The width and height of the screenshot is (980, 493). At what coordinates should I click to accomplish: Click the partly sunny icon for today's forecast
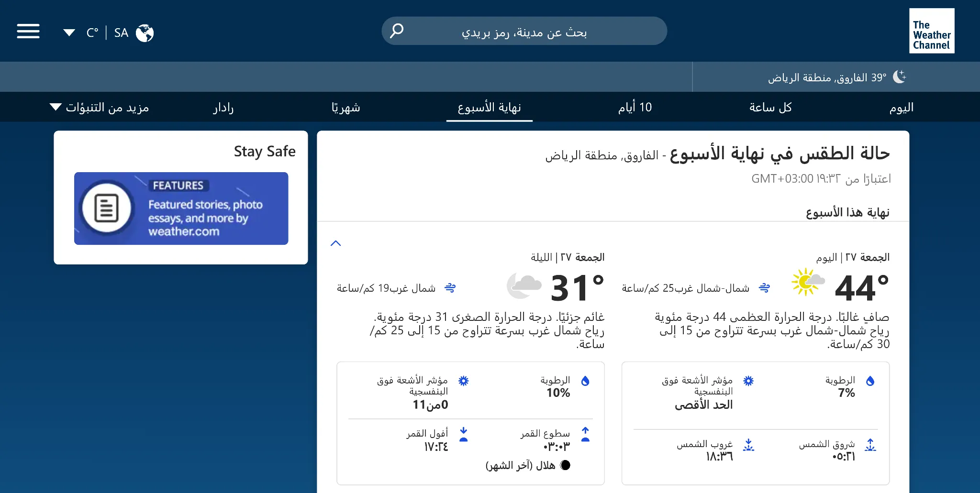point(809,282)
